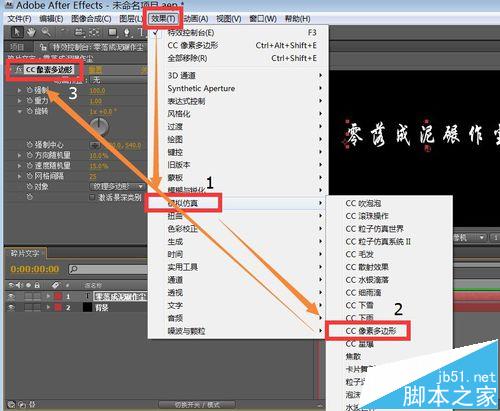Viewport: 500px width, 411px height.
Task: Open the 色彩校正 effects submenu
Action: 238,229
